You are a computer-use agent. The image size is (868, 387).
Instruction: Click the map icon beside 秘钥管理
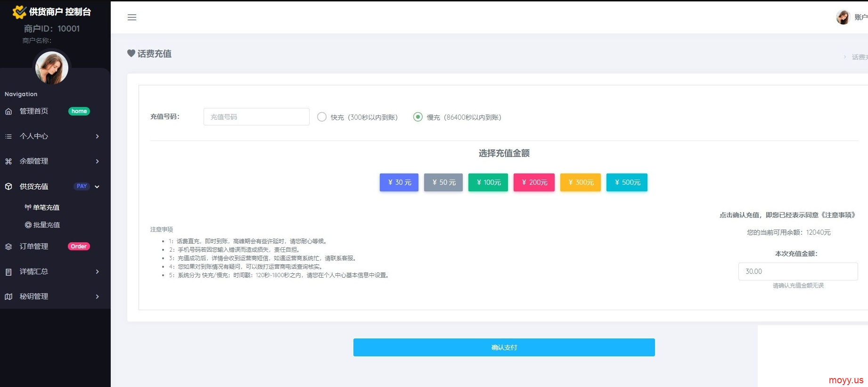(8, 296)
